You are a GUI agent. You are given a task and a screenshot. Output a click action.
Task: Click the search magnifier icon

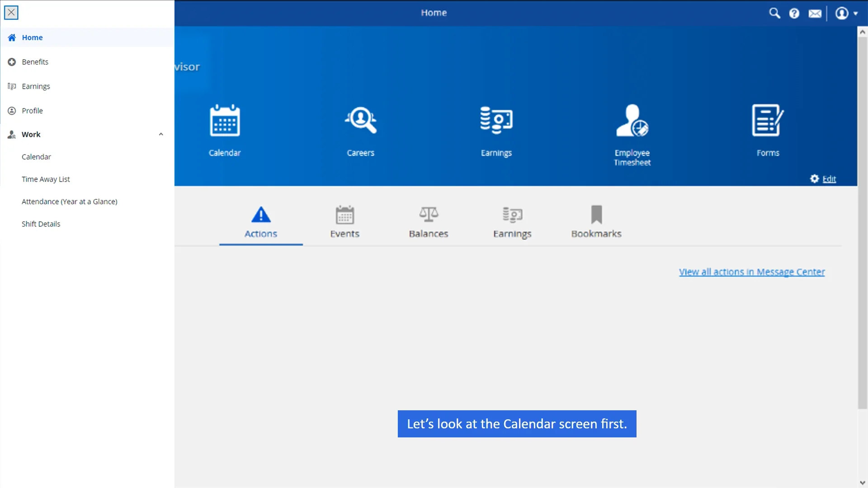coord(774,13)
